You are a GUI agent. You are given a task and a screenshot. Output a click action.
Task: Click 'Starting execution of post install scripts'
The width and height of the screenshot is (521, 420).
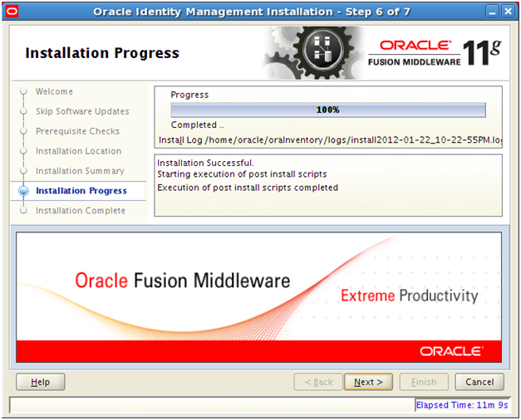[242, 174]
